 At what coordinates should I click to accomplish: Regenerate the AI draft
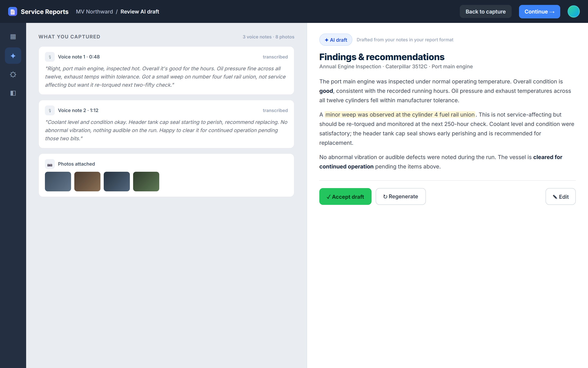click(x=401, y=196)
